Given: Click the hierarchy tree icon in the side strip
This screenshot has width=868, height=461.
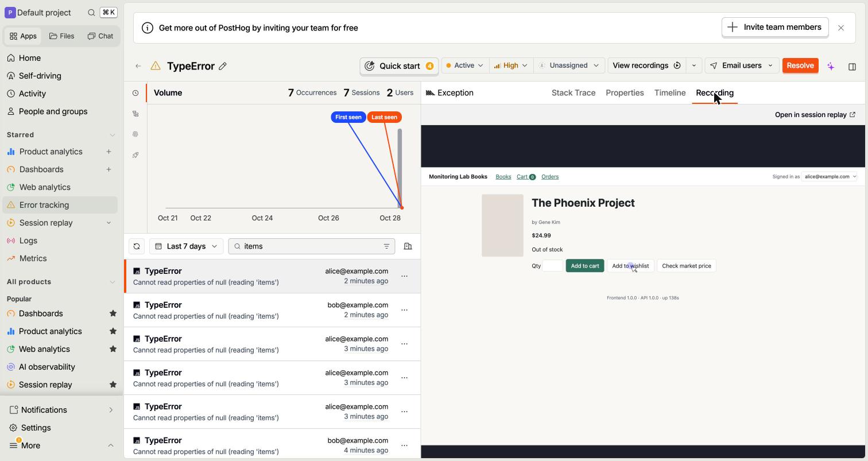Looking at the screenshot, I should pos(135,114).
